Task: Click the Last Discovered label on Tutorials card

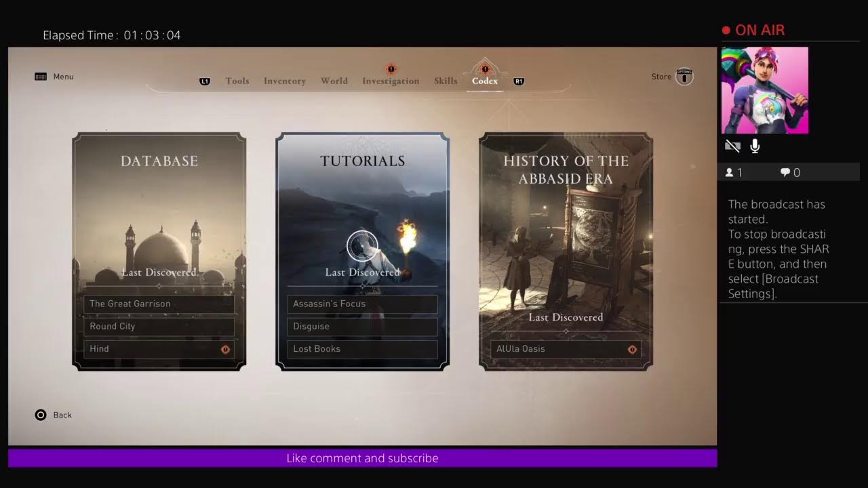Action: pyautogui.click(x=362, y=272)
